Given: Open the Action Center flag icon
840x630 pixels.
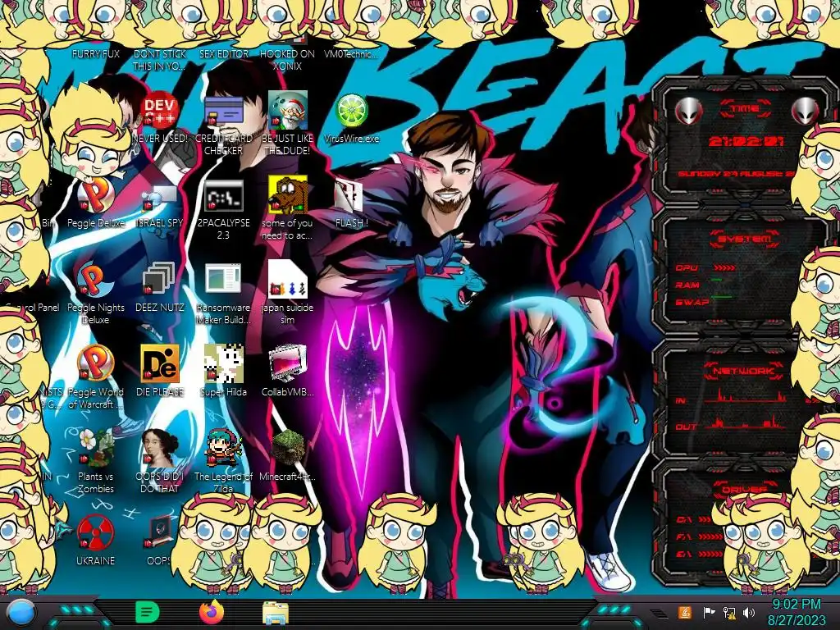Looking at the screenshot, I should tap(709, 613).
